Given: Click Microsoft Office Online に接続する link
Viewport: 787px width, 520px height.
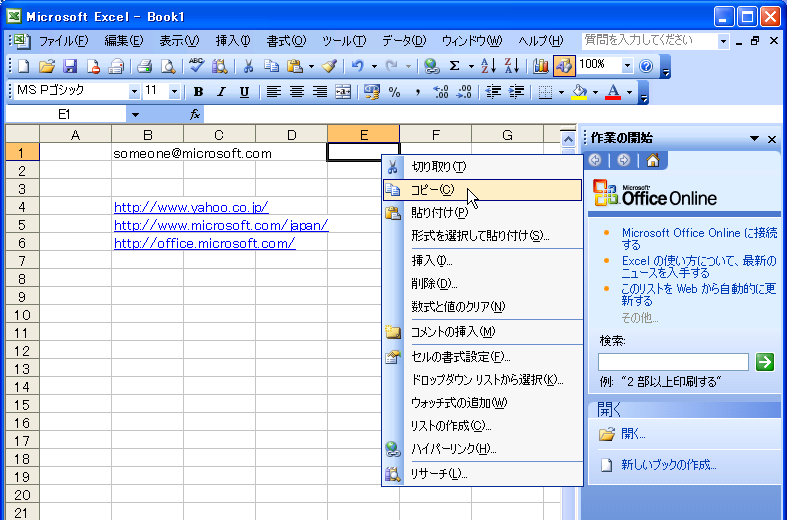Looking at the screenshot, I should pyautogui.click(x=699, y=239).
